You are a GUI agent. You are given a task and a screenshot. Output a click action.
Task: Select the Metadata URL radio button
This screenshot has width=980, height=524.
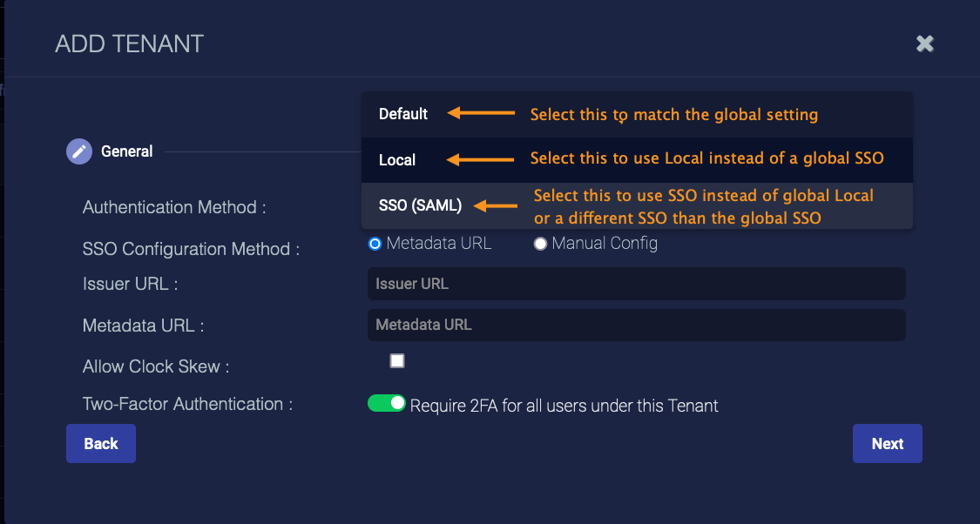(x=375, y=244)
